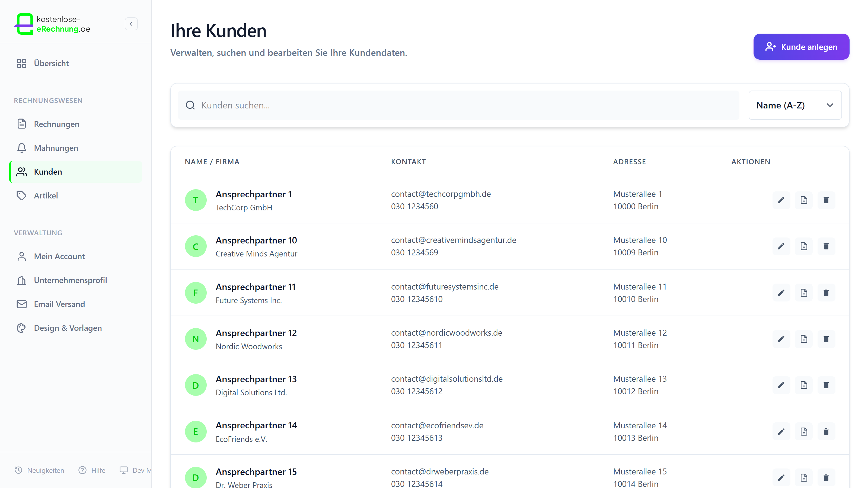Open the Unternehmensprofil building icon
The width and height of the screenshot is (868, 488).
[x=22, y=280]
